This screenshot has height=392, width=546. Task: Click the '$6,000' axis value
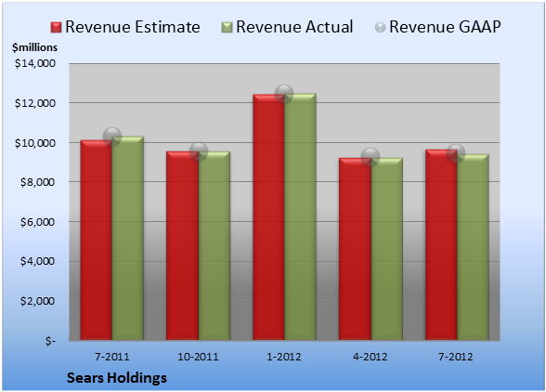coord(37,222)
